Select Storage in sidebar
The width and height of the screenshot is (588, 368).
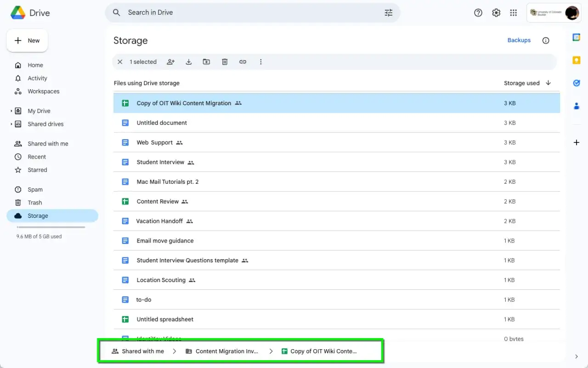[x=52, y=216]
